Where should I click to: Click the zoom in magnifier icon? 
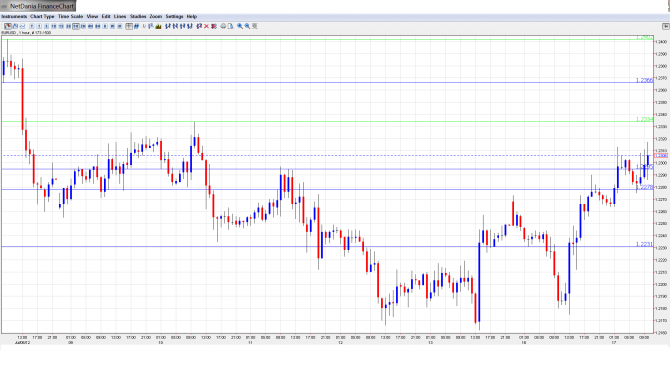point(240,26)
